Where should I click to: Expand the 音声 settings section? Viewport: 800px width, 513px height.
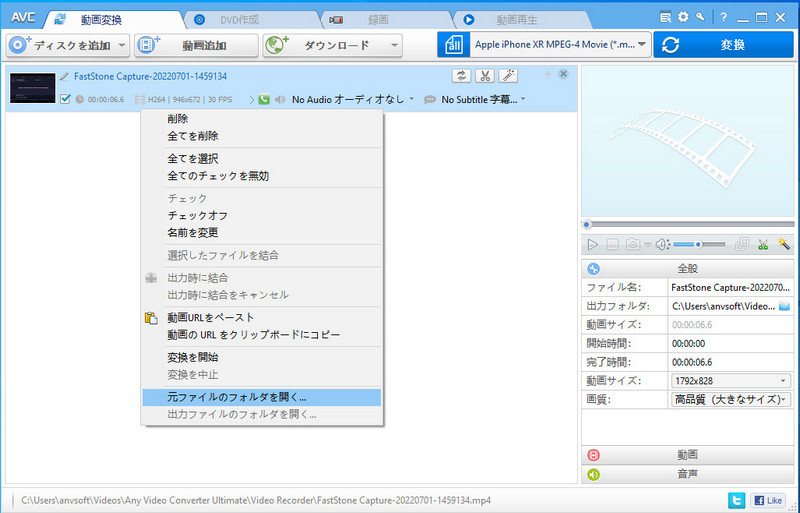(687, 474)
